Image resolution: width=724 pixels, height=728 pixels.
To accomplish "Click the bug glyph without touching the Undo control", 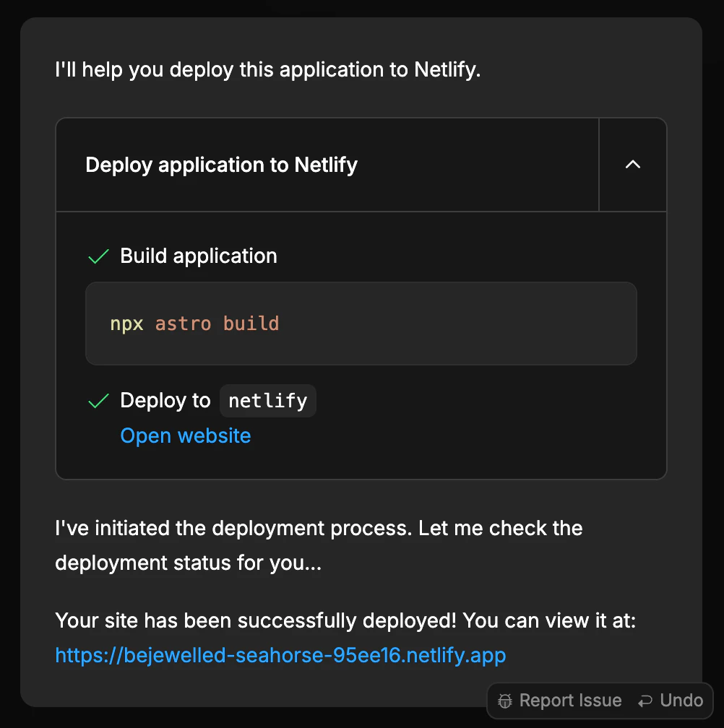I will click(x=505, y=700).
